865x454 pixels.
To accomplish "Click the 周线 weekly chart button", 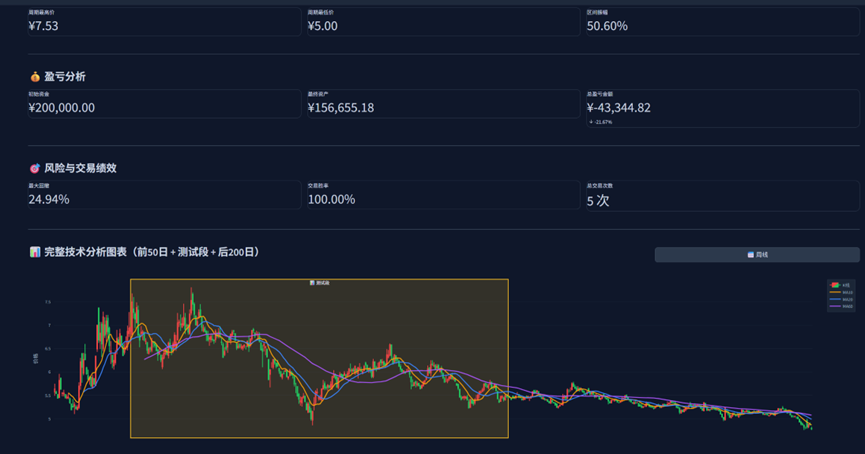I will [x=757, y=255].
